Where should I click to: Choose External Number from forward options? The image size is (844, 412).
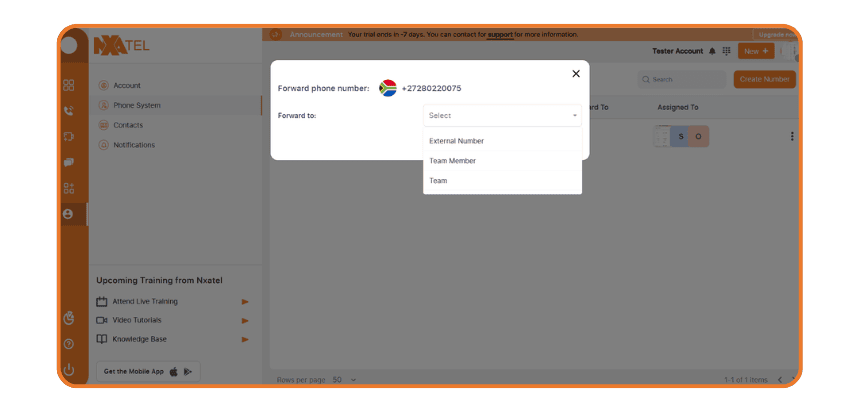456,141
